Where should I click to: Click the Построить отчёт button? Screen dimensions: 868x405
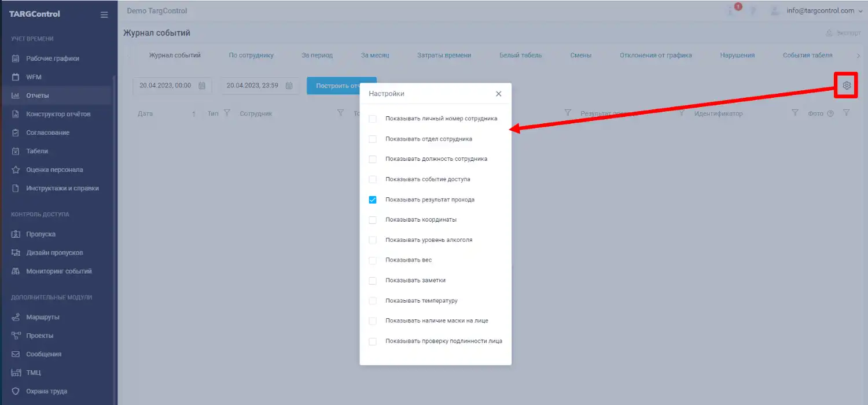341,86
